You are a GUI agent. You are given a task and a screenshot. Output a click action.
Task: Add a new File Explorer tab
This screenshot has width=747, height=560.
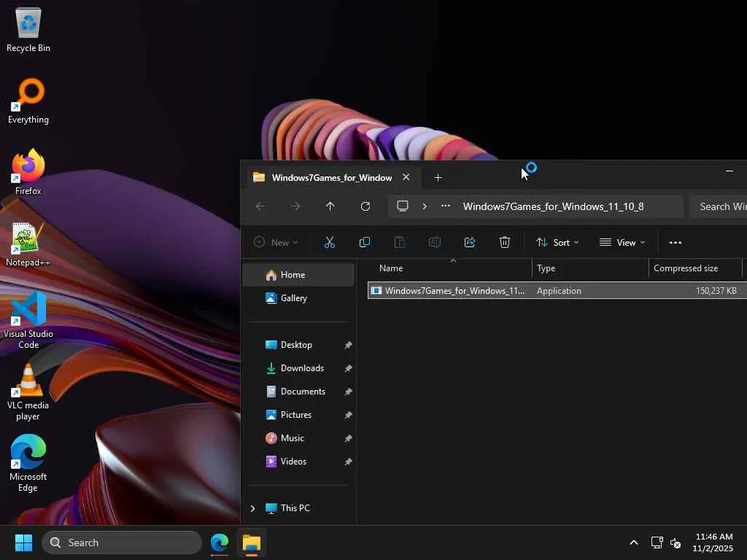point(438,177)
